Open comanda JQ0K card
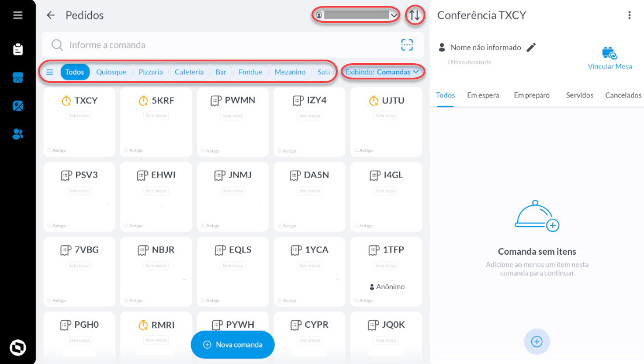This screenshot has width=644, height=364. (386, 337)
